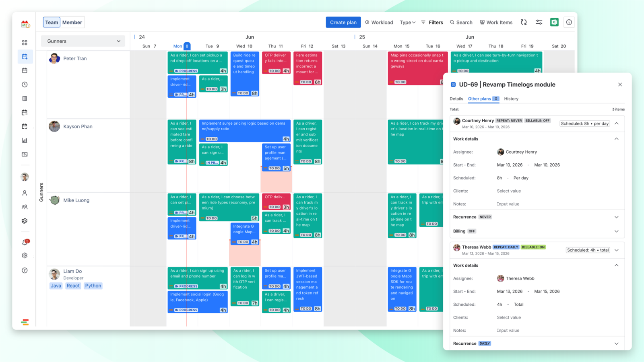The image size is (644, 362).
Task: Click the app logo calendar icon
Action: pyautogui.click(x=25, y=24)
